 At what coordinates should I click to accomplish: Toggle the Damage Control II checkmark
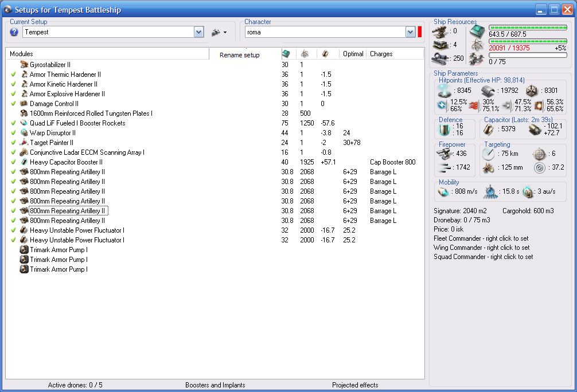14,104
